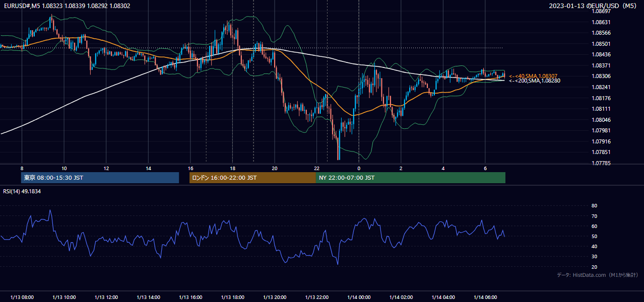Click the '1/13 22:00' time label
The image size is (644, 302).
click(x=316, y=297)
